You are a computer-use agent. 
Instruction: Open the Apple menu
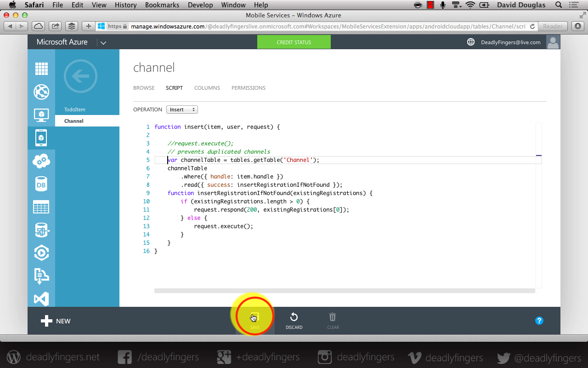12,5
